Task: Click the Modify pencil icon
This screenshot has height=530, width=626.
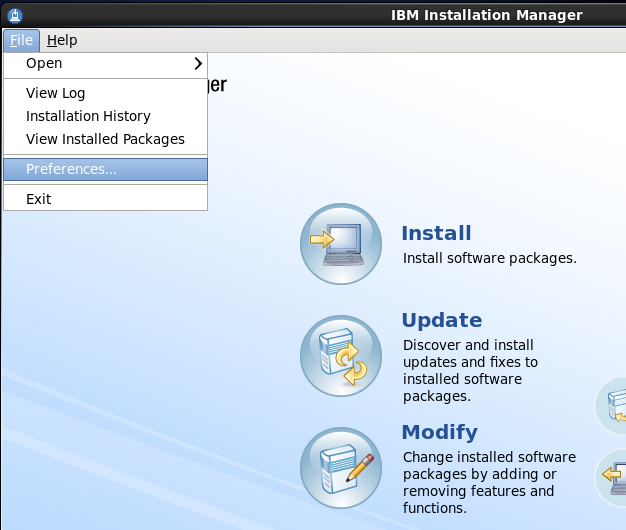Action: 341,468
